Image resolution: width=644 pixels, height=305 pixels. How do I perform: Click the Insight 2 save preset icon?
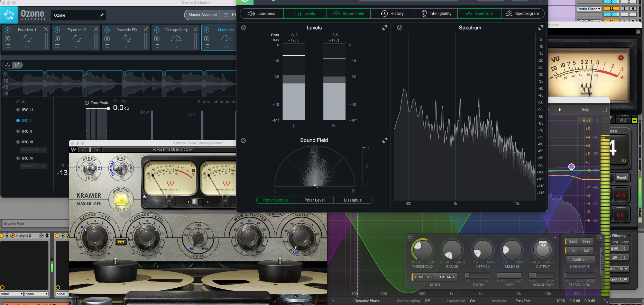click(47, 235)
